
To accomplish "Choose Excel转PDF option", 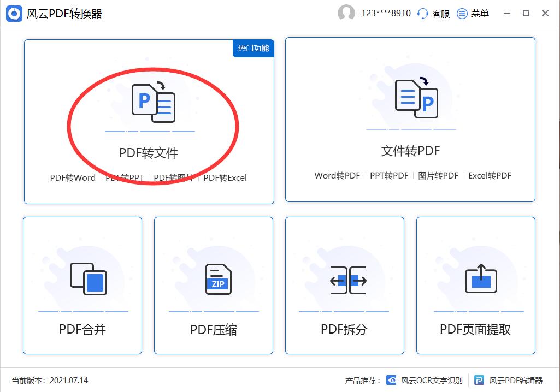I will pyautogui.click(x=490, y=176).
